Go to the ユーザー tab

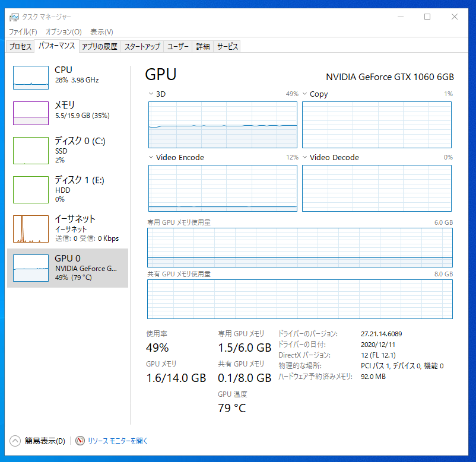178,46
